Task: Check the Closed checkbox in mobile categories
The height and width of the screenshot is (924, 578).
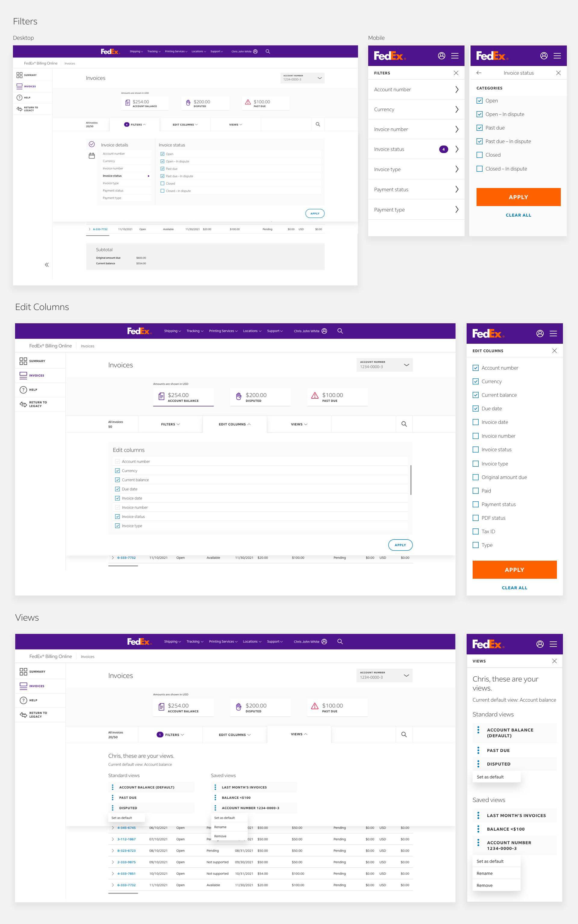Action: pos(479,155)
